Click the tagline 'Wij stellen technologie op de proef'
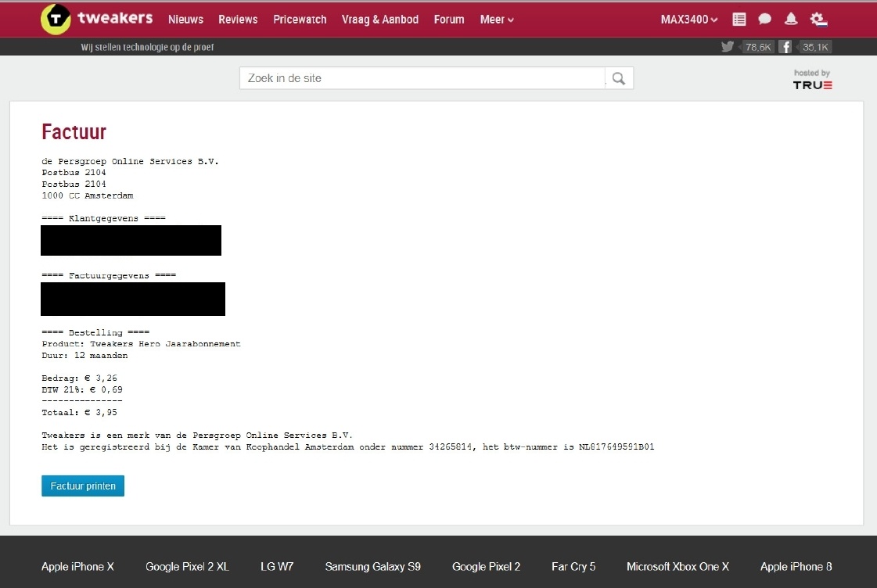The width and height of the screenshot is (877, 588). click(147, 47)
